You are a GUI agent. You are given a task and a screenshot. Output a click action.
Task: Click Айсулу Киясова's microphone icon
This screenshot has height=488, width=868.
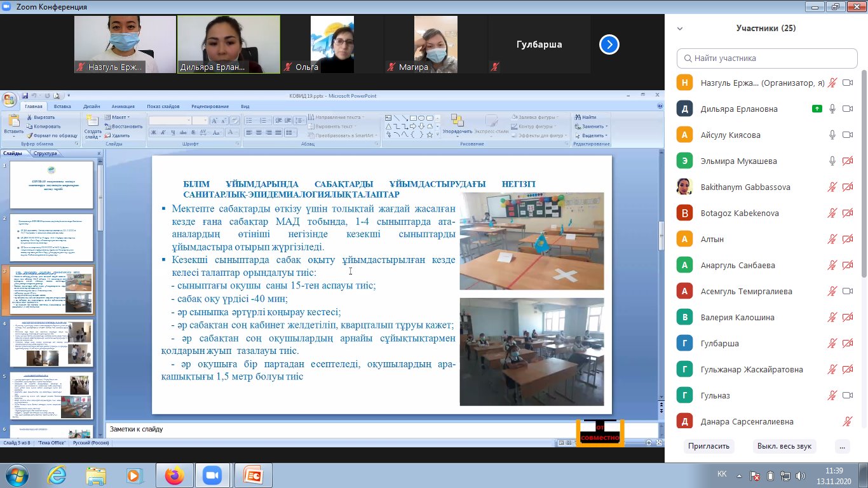[x=832, y=135]
